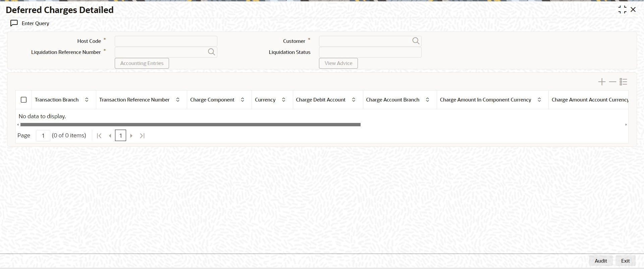The height and width of the screenshot is (269, 644).
Task: Click the horizontal scrollbar of the table
Action: coord(191,125)
